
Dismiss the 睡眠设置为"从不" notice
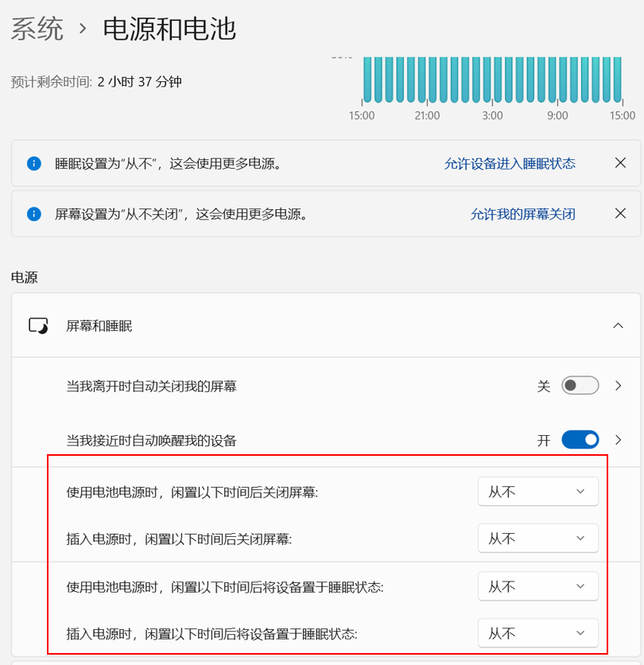[x=621, y=163]
